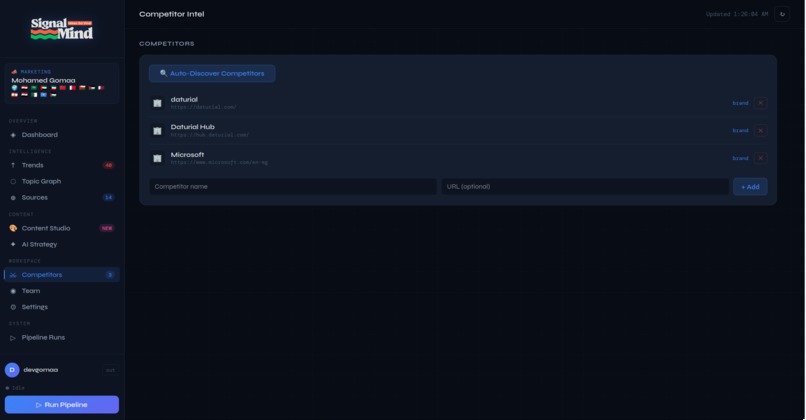Open Sources in sidebar

tap(62, 198)
